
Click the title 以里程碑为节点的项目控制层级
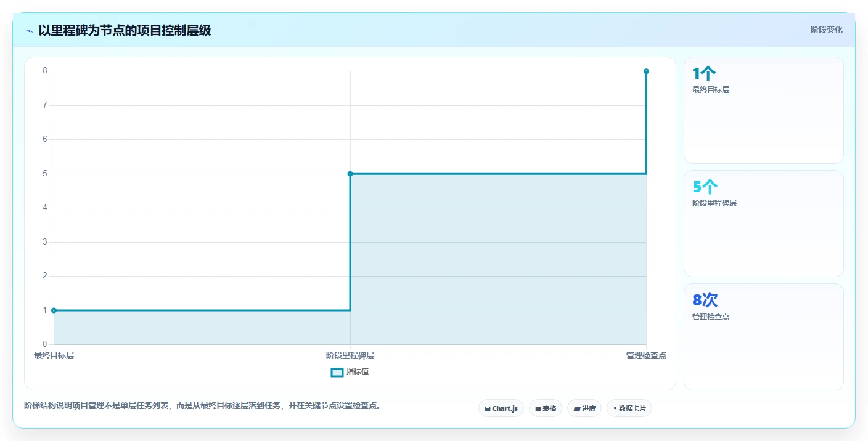click(x=125, y=30)
